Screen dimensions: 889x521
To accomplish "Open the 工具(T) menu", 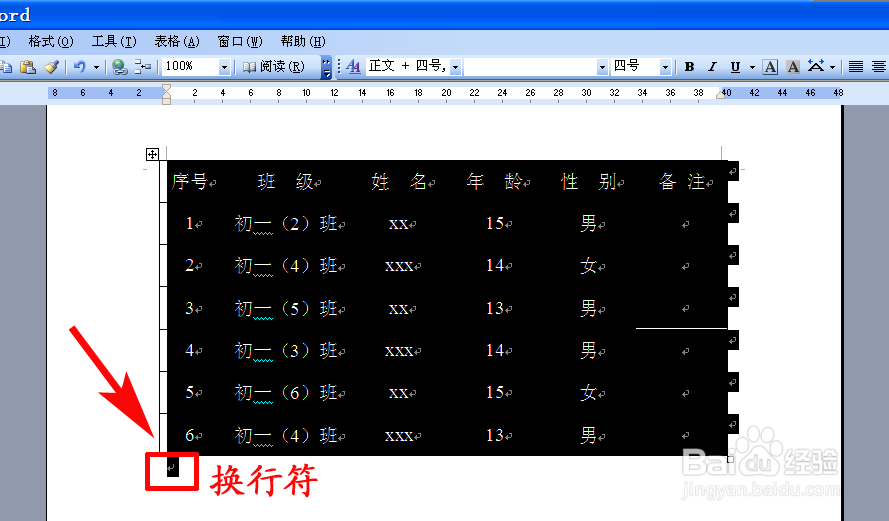I will click(114, 41).
